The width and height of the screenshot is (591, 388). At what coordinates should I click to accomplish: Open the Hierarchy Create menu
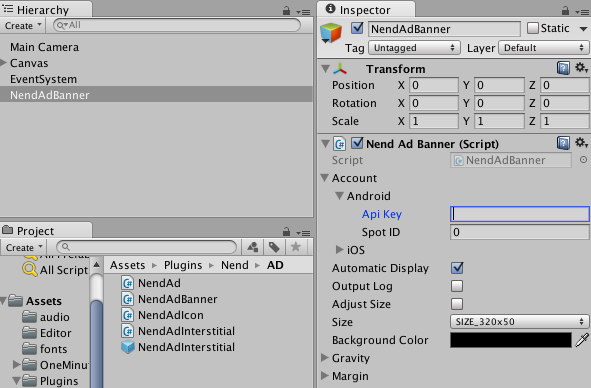23,26
